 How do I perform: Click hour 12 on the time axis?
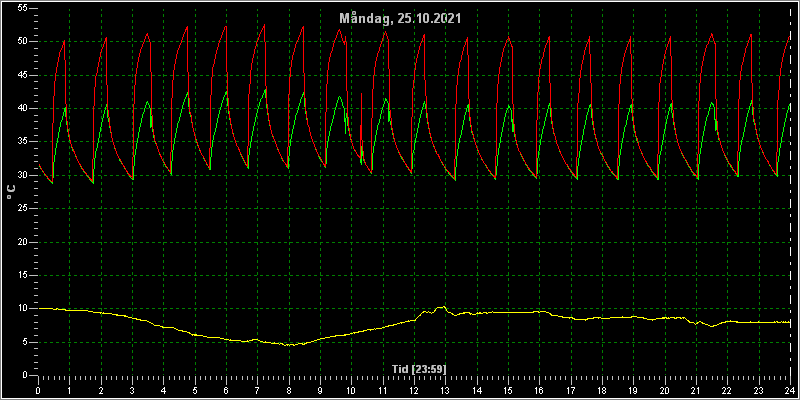(x=414, y=391)
